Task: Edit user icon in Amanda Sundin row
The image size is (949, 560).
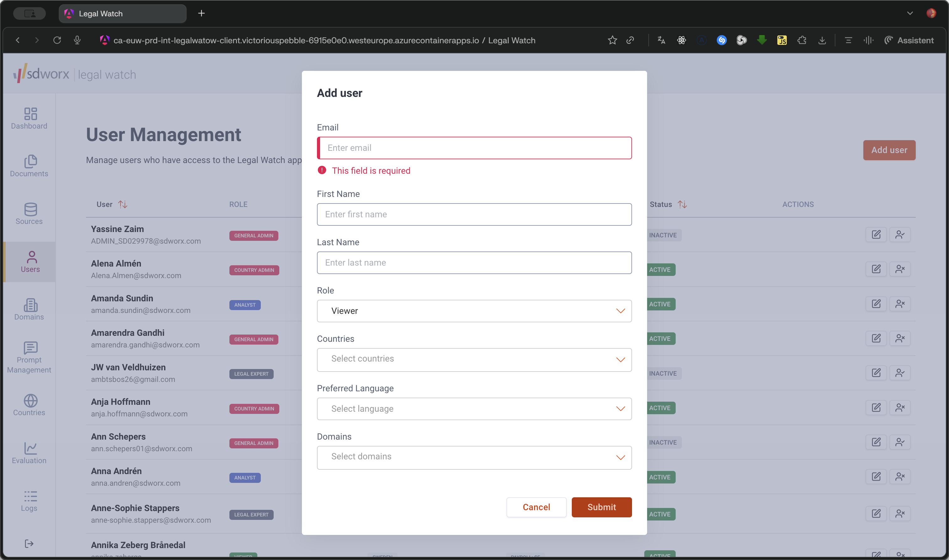Action: tap(876, 304)
